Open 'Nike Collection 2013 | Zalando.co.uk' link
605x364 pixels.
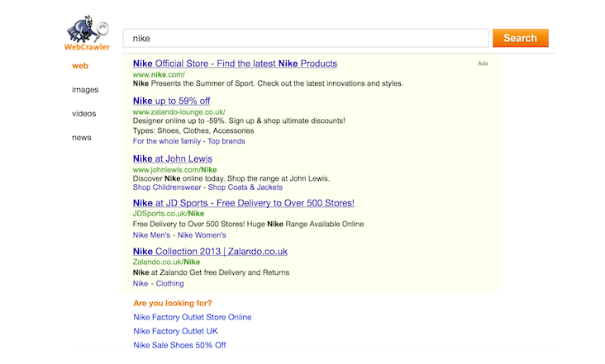click(210, 252)
